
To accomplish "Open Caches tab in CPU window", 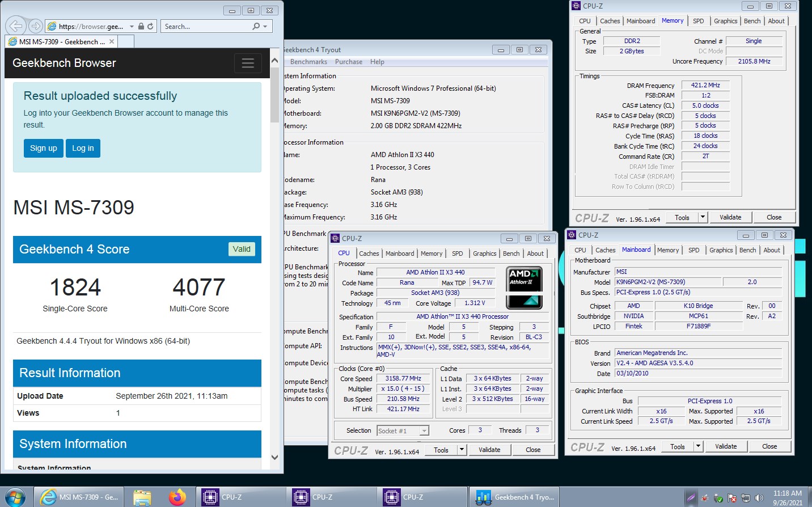I will coord(369,253).
